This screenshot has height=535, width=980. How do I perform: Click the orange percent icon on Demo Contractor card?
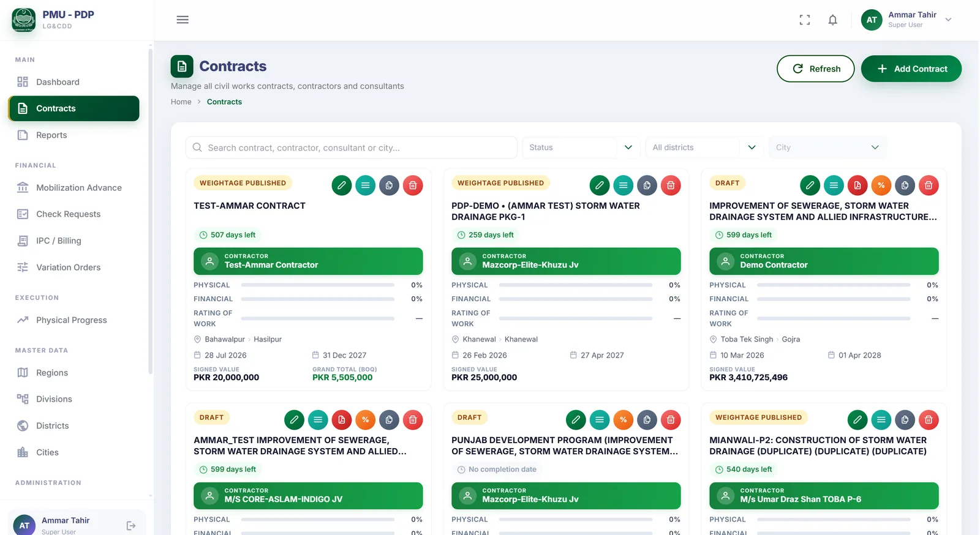coord(881,185)
